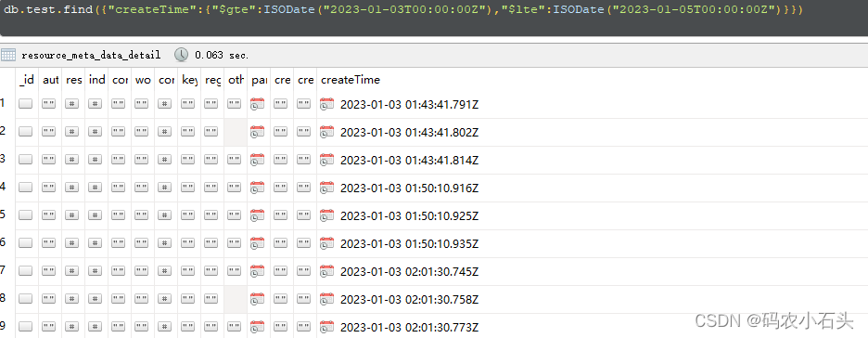Click the 0.063 sec. execution time text

(x=222, y=55)
